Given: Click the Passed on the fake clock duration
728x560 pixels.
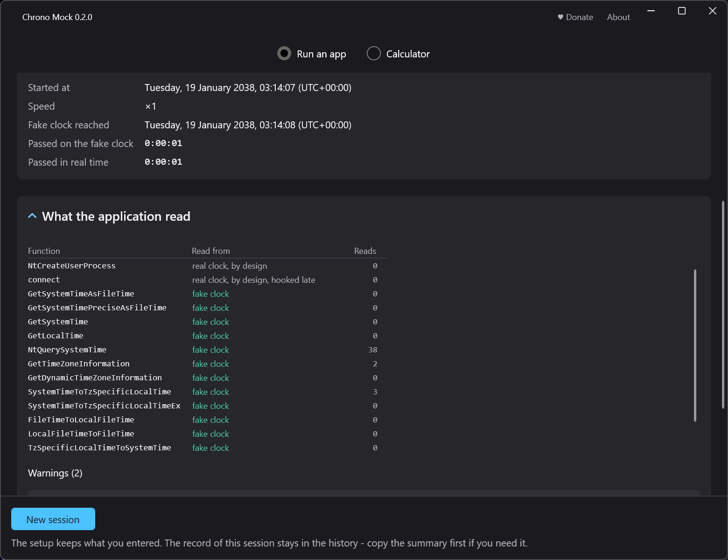Looking at the screenshot, I should tap(163, 143).
